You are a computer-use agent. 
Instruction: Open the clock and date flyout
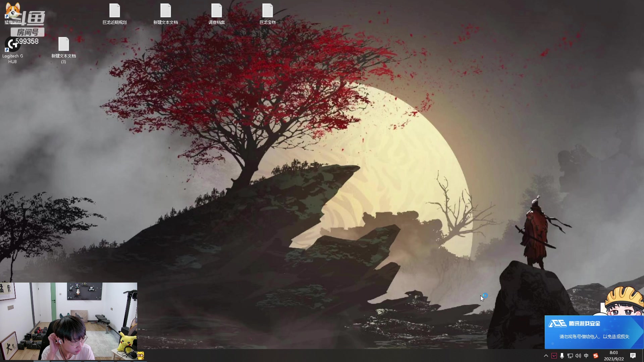point(613,356)
